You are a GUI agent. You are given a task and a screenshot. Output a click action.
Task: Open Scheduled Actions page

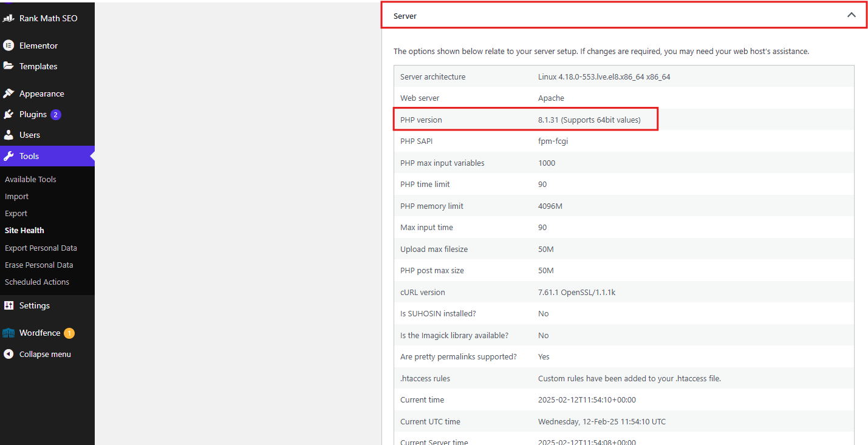[37, 282]
